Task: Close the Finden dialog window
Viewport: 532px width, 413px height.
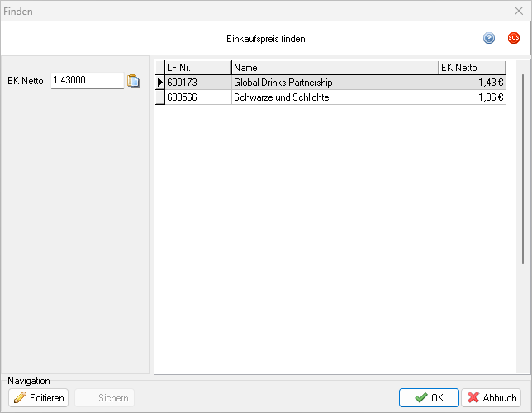Action: [x=519, y=11]
